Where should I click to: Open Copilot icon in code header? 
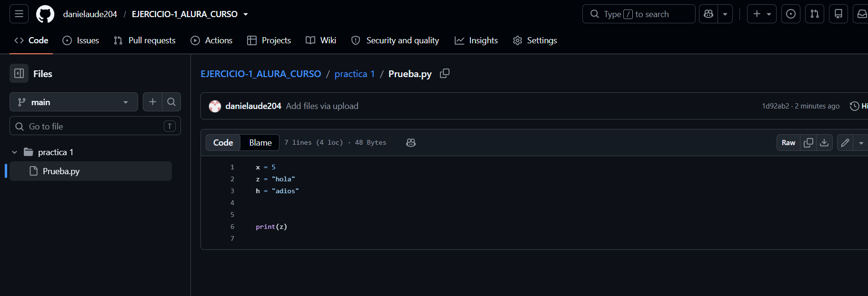411,143
